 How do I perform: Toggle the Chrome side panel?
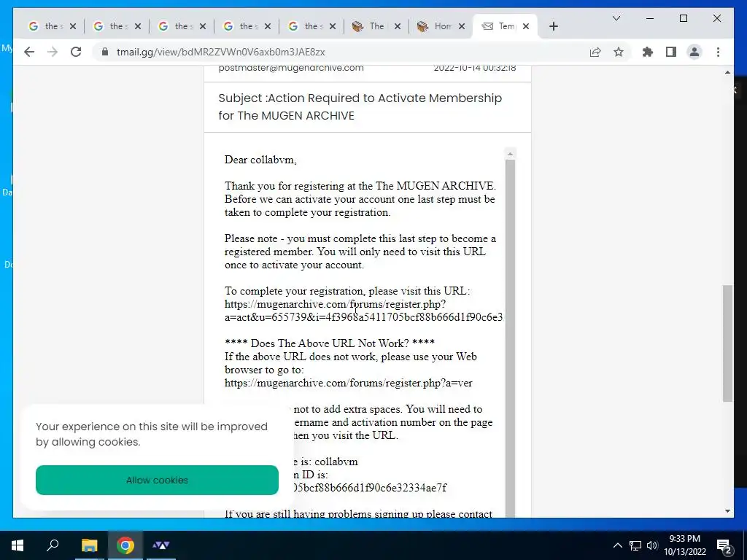point(671,52)
